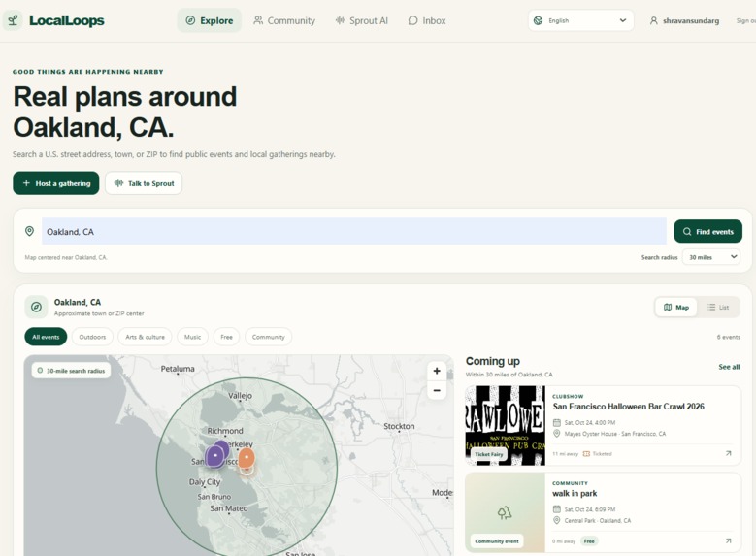Filter events by Outdoors

[92, 337]
